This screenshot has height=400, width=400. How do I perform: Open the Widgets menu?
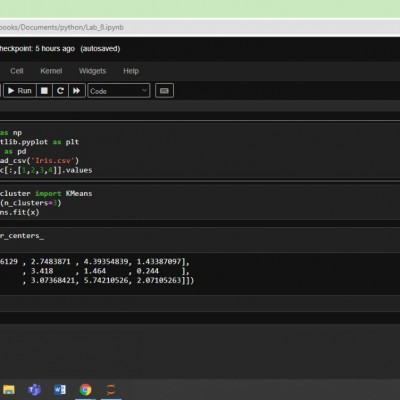(x=92, y=71)
